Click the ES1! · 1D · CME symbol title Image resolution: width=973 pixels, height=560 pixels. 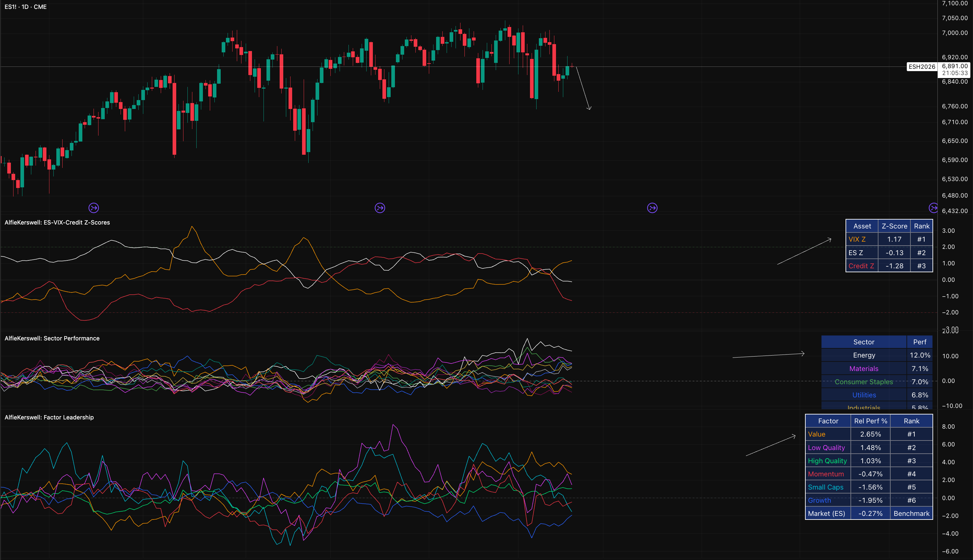click(26, 7)
